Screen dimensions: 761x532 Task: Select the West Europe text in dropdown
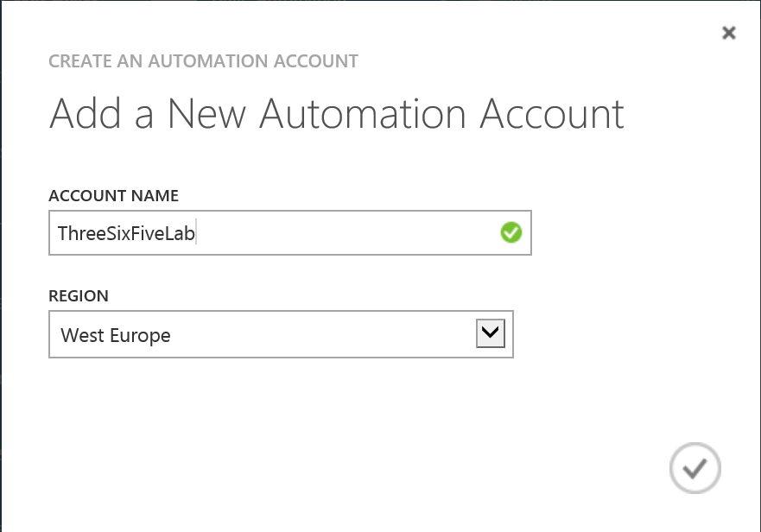116,335
